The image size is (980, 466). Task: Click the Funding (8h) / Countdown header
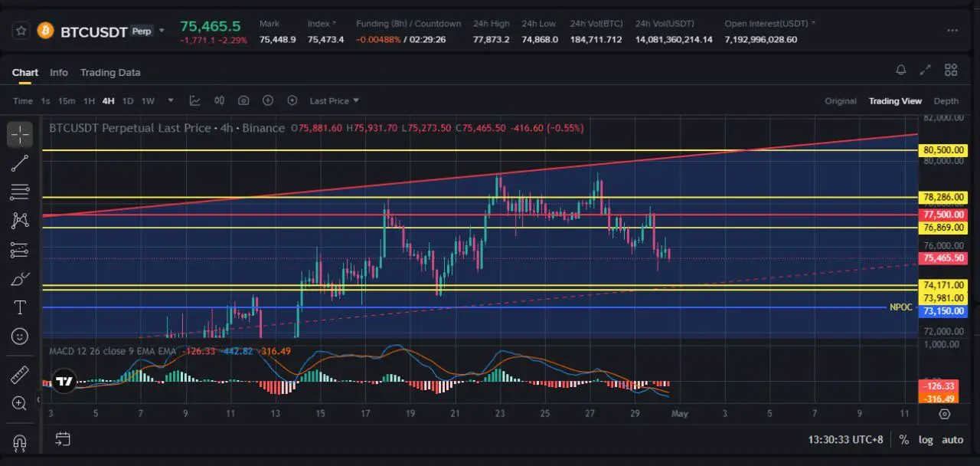coord(408,24)
